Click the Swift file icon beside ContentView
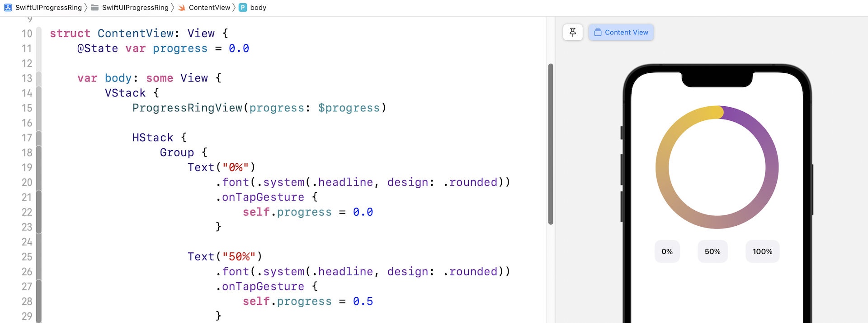This screenshot has width=868, height=323. [x=182, y=8]
